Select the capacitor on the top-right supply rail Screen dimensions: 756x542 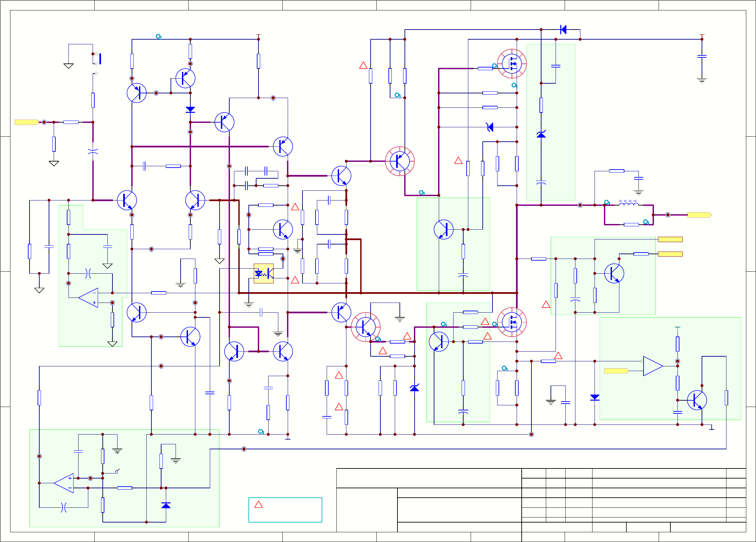point(702,56)
